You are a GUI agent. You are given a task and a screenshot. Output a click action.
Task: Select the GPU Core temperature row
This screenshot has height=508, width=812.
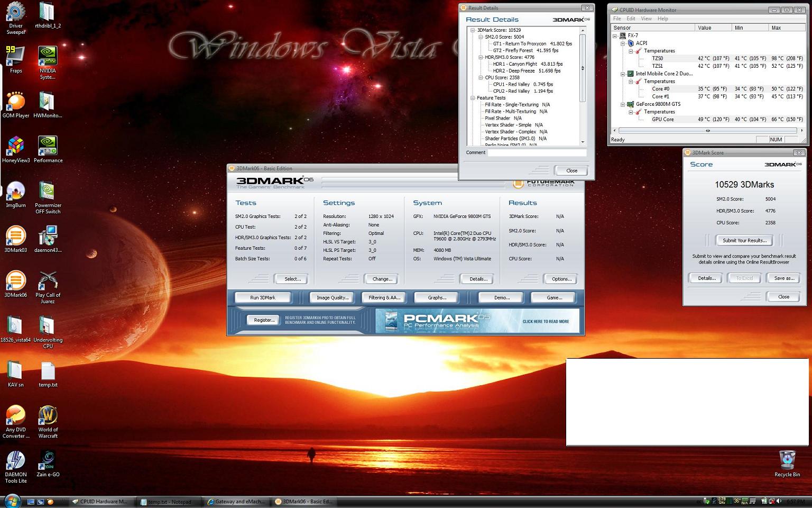pos(708,120)
